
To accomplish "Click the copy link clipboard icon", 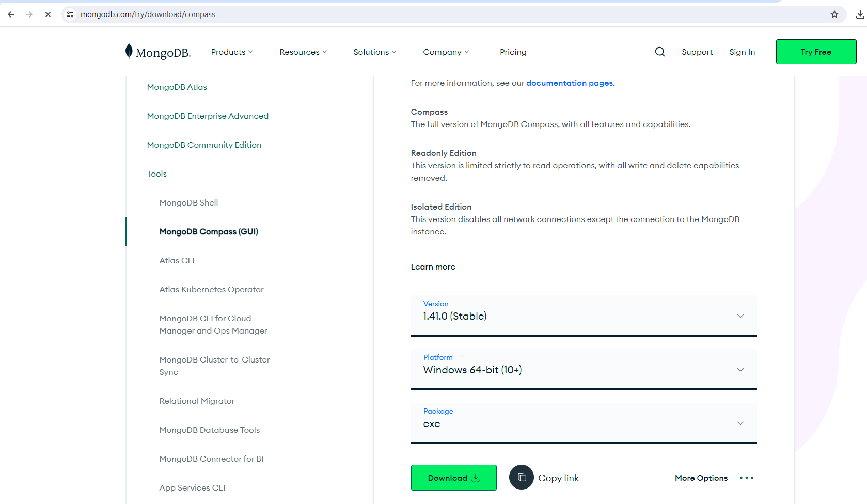I will [x=522, y=477].
